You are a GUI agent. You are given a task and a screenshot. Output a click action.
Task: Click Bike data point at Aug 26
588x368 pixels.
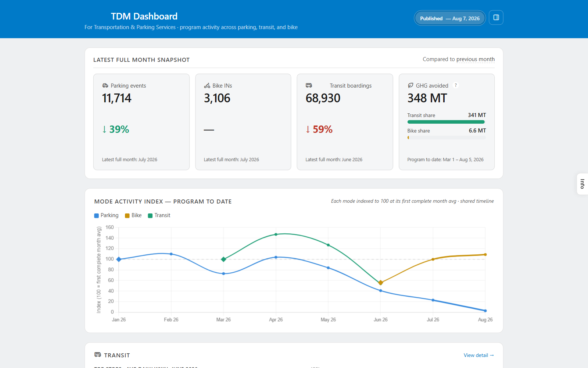[485, 255]
